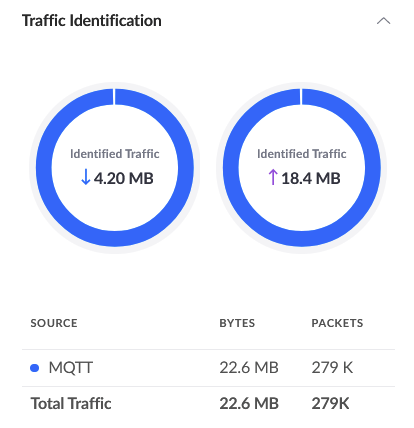This screenshot has width=414, height=428.
Task: Sort table by PACKETS column header
Action: [x=337, y=323]
